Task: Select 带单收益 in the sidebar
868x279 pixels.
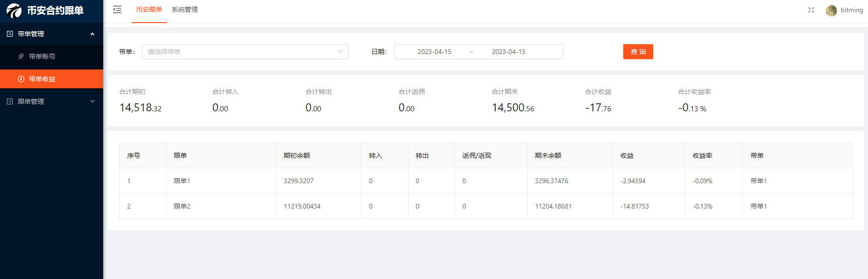Action: (52, 79)
